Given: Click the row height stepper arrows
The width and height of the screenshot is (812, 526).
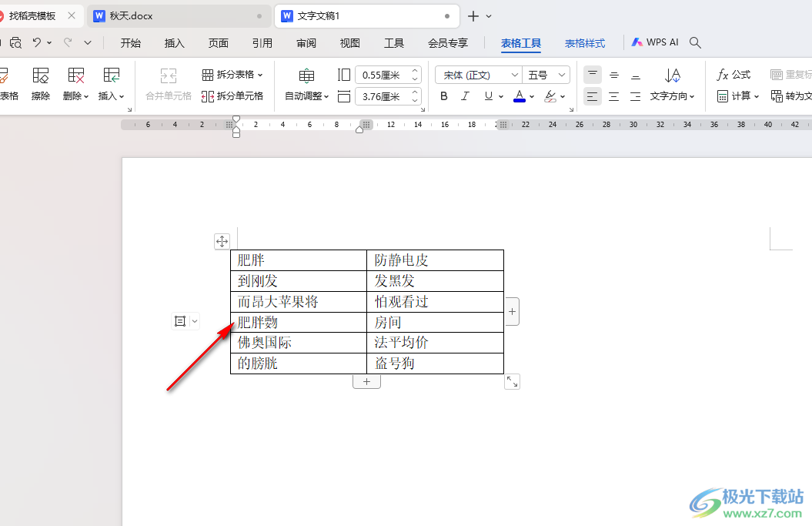Looking at the screenshot, I should point(415,75).
